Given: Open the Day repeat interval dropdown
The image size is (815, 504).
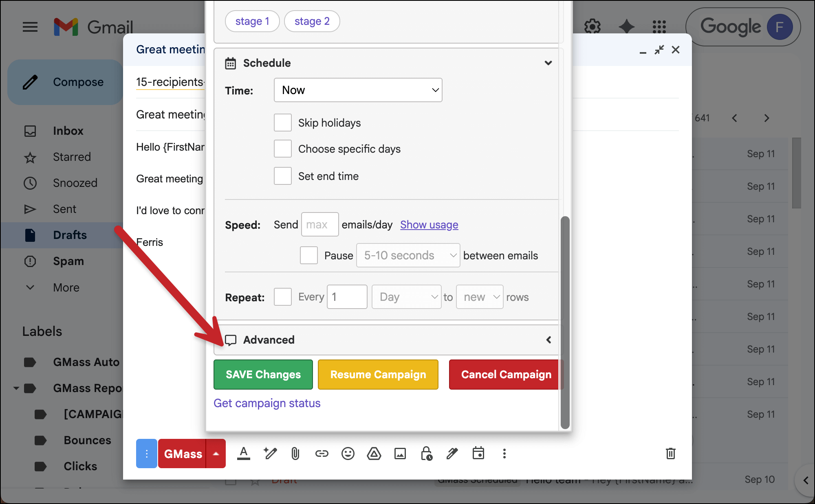Looking at the screenshot, I should coord(406,297).
